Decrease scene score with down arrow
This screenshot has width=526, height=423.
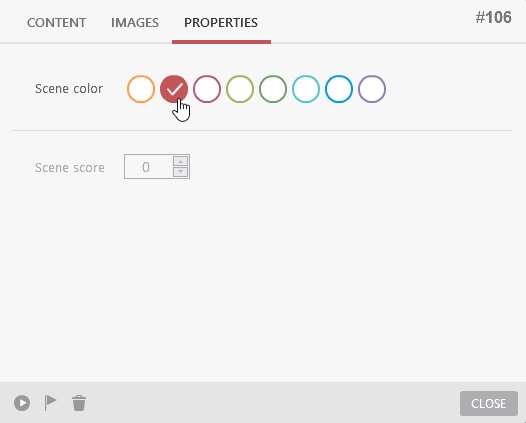click(x=180, y=172)
